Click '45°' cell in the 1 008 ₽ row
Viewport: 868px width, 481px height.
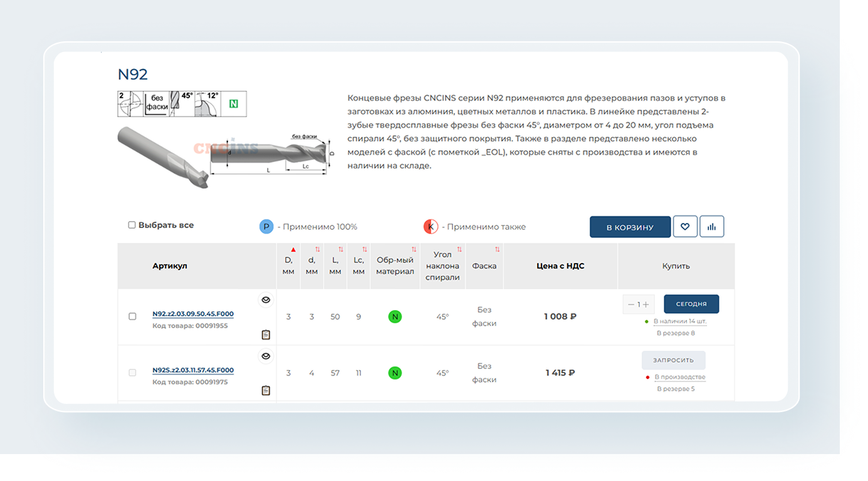[x=442, y=317]
